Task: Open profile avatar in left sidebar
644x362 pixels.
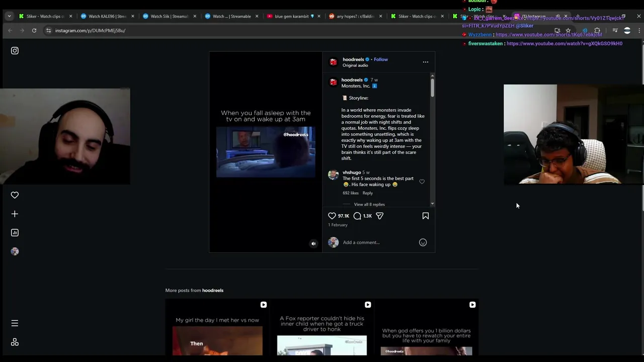Action: point(15,251)
